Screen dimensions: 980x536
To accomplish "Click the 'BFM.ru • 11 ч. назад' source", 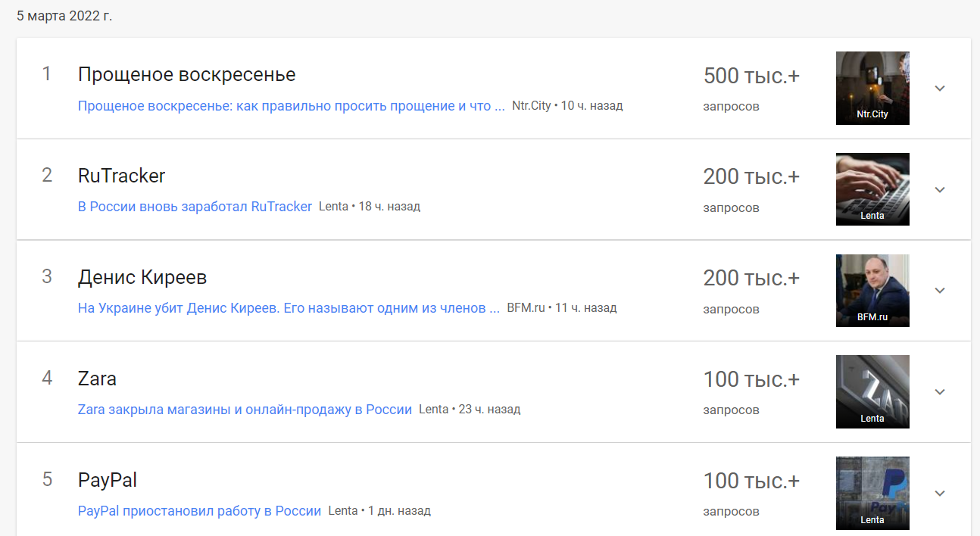I will point(562,308).
